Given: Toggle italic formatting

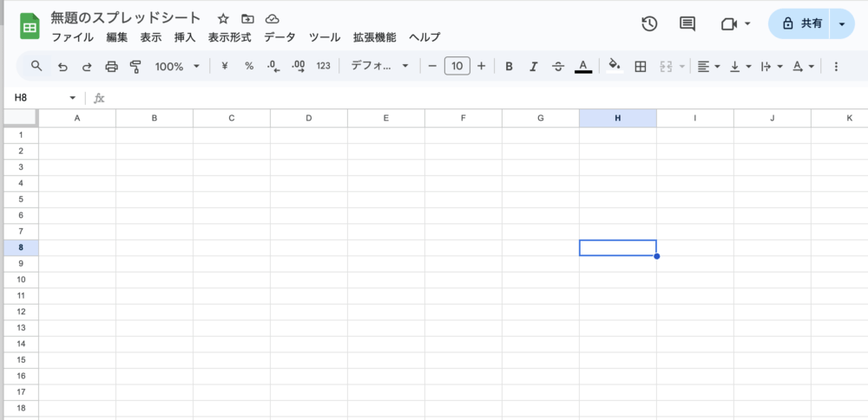Looking at the screenshot, I should [x=533, y=66].
